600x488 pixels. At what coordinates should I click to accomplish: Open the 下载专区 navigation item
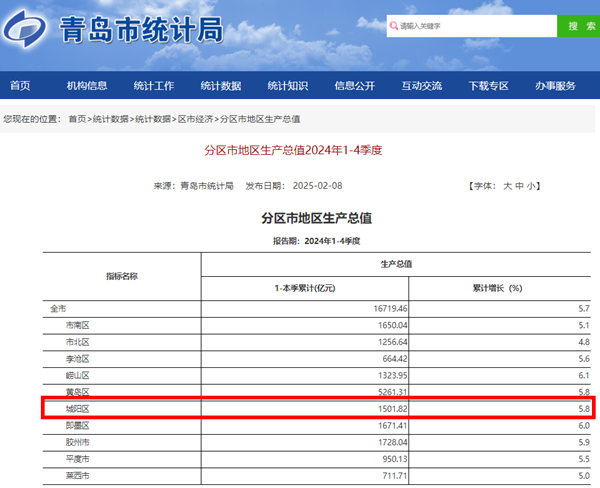(489, 86)
